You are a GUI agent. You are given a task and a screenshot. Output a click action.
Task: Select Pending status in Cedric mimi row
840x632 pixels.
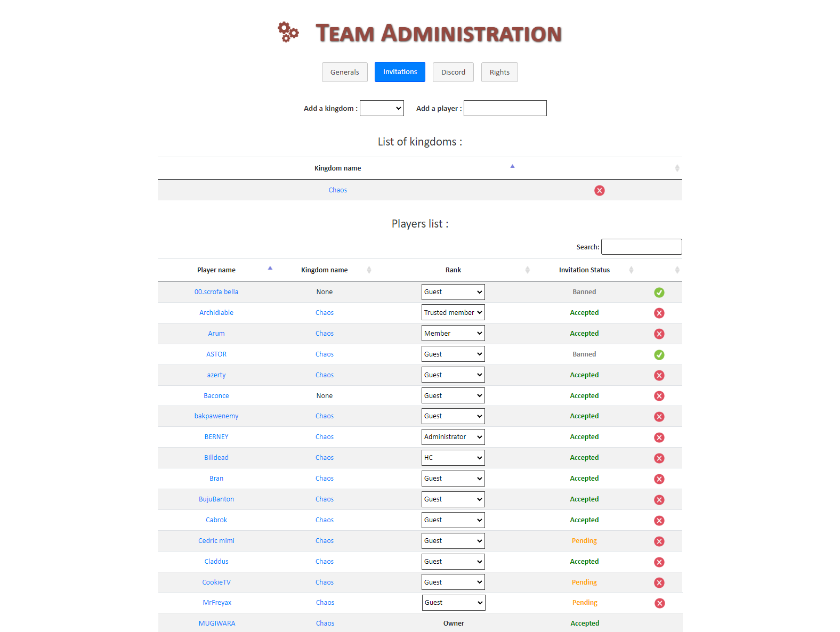(x=584, y=541)
